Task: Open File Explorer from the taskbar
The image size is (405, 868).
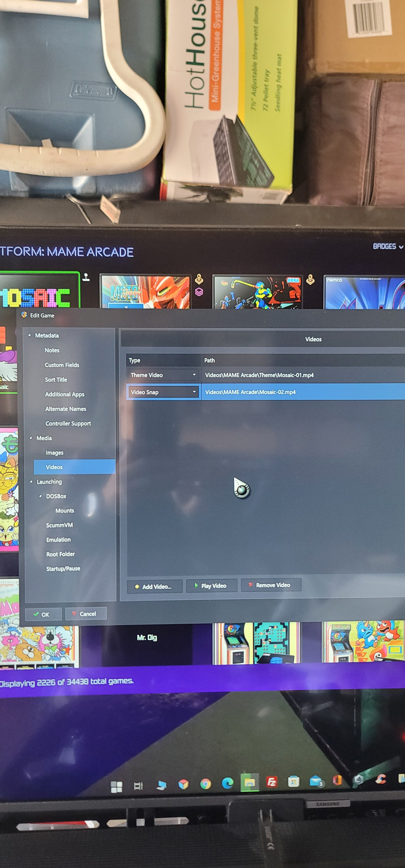Action: (x=250, y=782)
